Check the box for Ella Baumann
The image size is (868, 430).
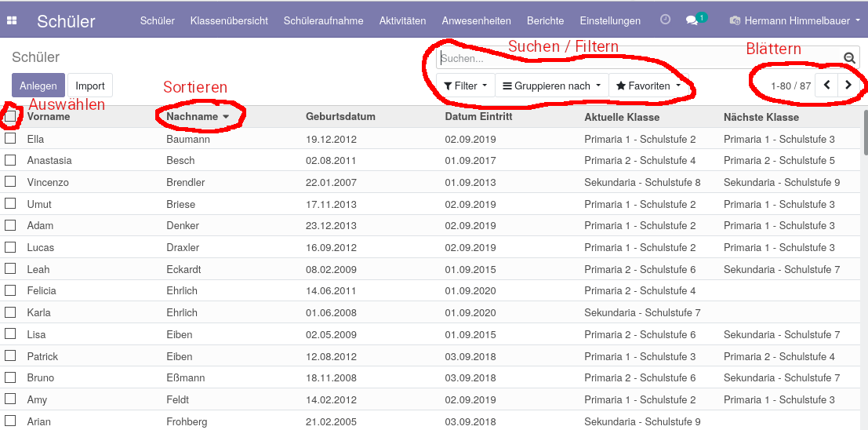click(10, 138)
